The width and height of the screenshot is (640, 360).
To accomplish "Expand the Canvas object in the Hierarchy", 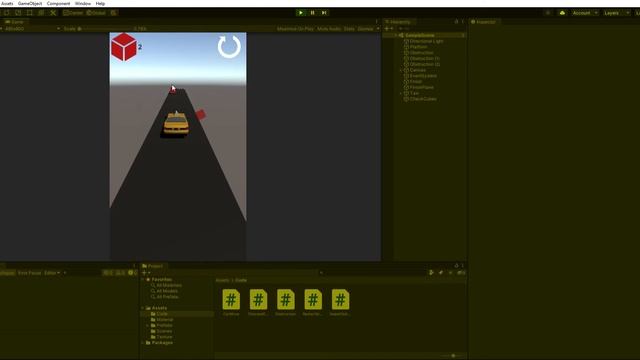I will pyautogui.click(x=400, y=70).
